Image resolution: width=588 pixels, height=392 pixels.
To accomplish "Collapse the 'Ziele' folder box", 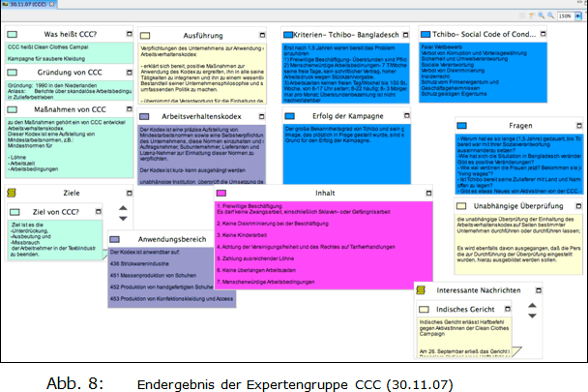I will coord(130,193).
